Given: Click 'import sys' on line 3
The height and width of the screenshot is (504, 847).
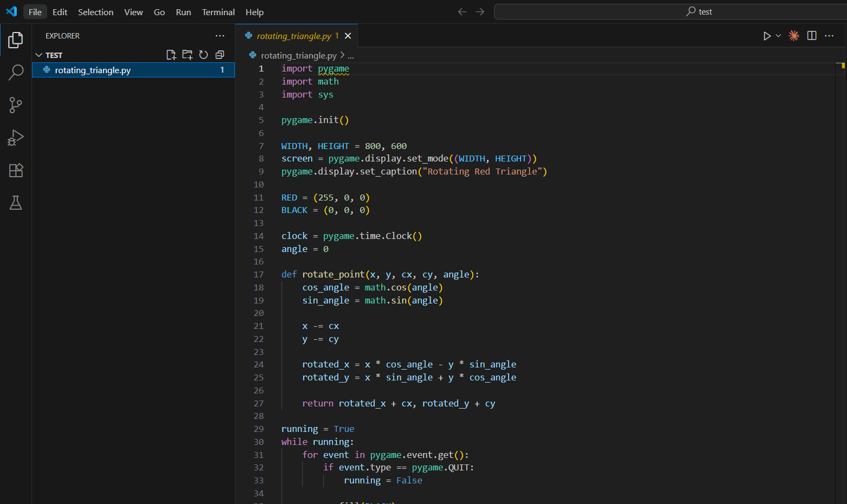Looking at the screenshot, I should click(x=307, y=95).
